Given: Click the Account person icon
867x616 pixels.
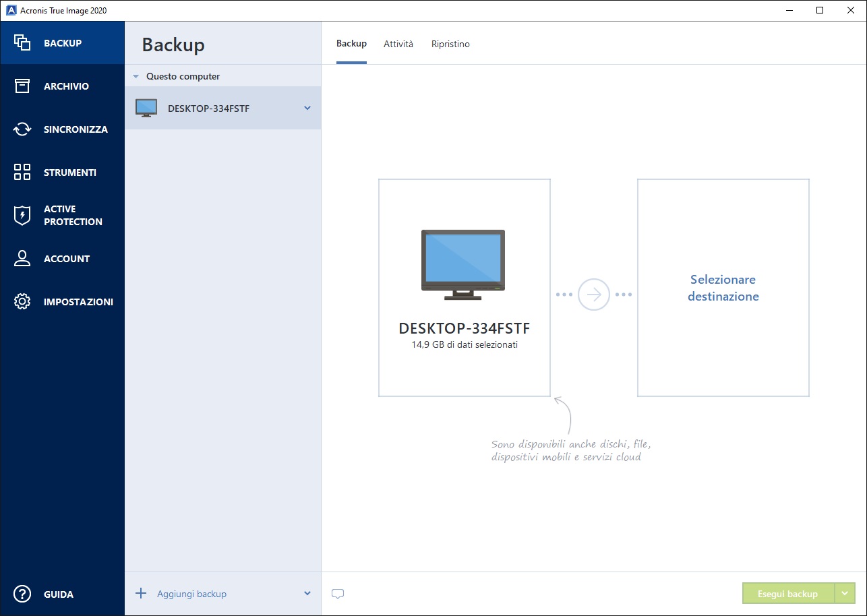Looking at the screenshot, I should tap(22, 258).
